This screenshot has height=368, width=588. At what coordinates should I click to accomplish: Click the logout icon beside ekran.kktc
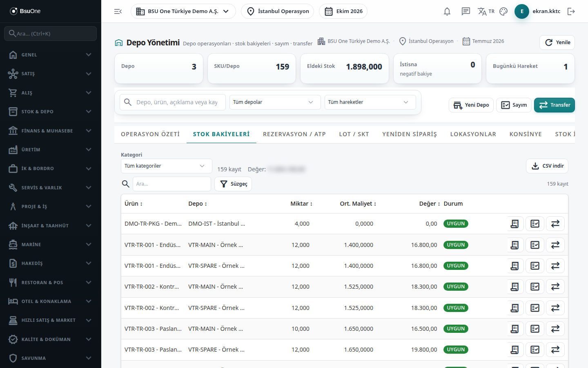(571, 11)
